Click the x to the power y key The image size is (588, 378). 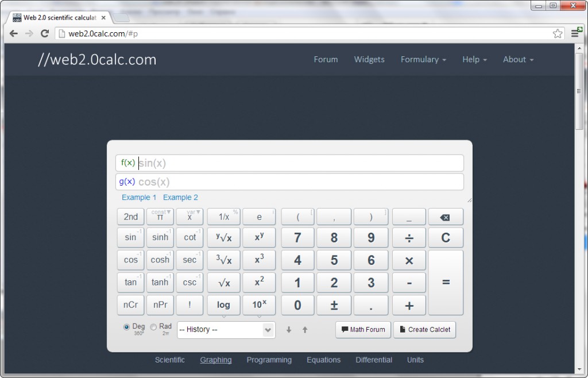click(x=259, y=237)
